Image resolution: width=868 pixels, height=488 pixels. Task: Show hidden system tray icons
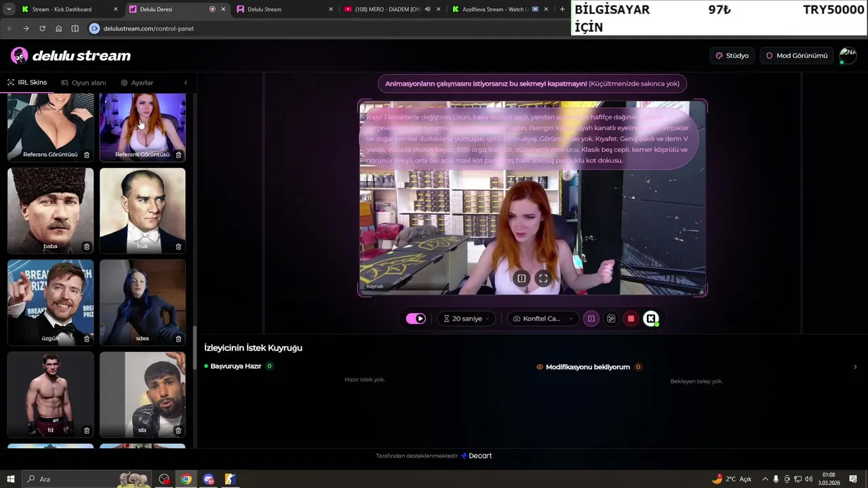coord(766,479)
